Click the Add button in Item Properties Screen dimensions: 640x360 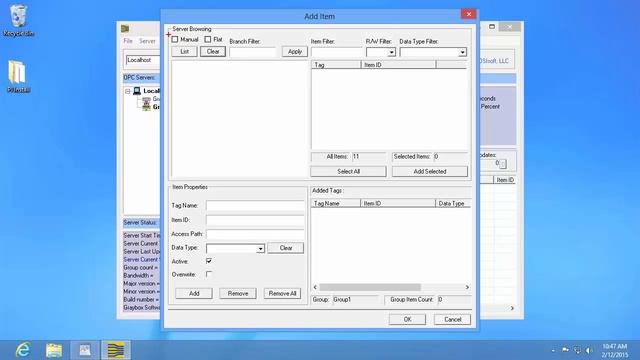[194, 293]
